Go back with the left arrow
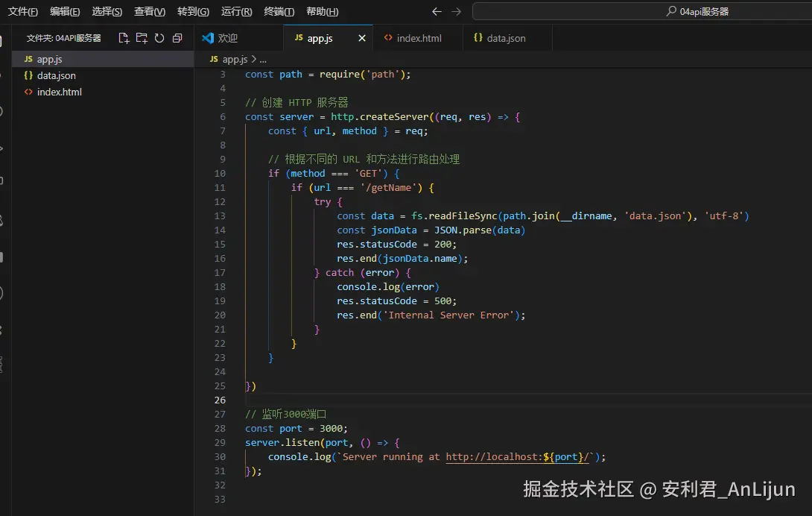The width and height of the screenshot is (812, 516). [437, 11]
